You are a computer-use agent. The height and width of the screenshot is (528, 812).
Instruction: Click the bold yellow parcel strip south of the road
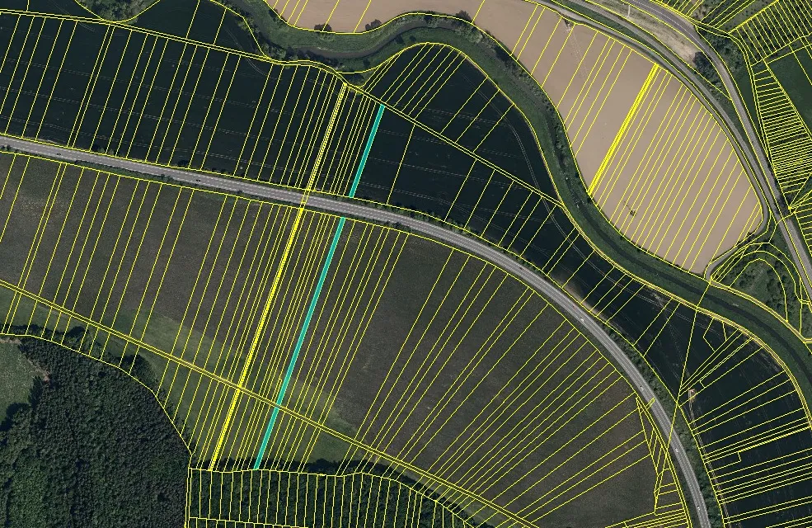pyautogui.click(x=257, y=339)
